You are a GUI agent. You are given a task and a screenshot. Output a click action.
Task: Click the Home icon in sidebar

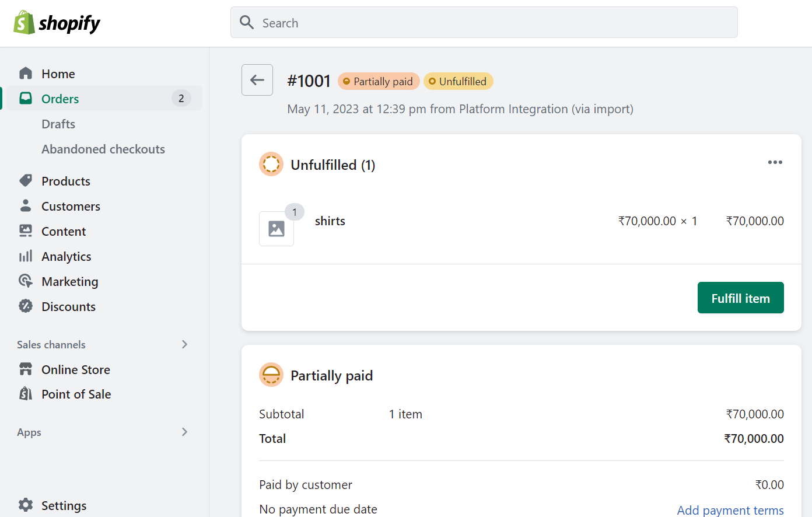coord(26,74)
